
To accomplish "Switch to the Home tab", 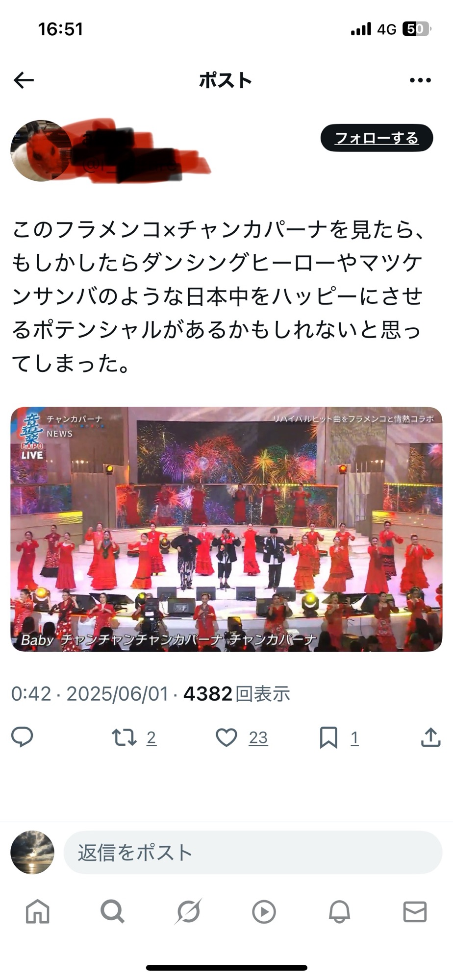I will click(x=38, y=912).
